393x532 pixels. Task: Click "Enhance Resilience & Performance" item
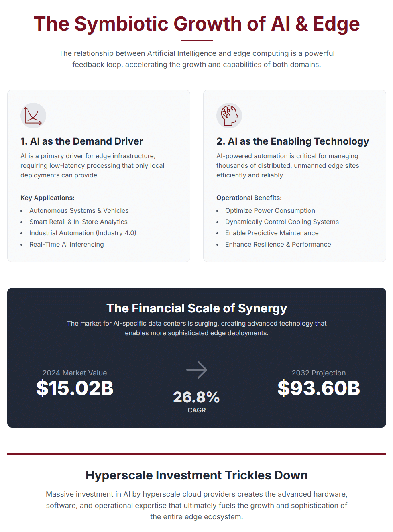(x=278, y=244)
